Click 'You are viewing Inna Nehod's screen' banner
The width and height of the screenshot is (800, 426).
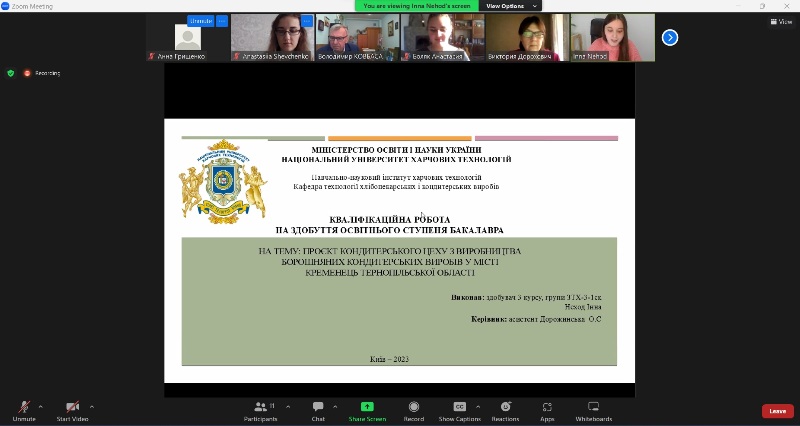pyautogui.click(x=417, y=6)
